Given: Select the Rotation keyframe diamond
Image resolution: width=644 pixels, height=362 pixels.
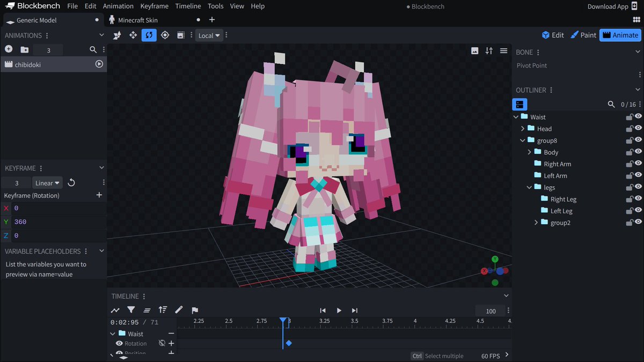Looking at the screenshot, I should [x=289, y=343].
